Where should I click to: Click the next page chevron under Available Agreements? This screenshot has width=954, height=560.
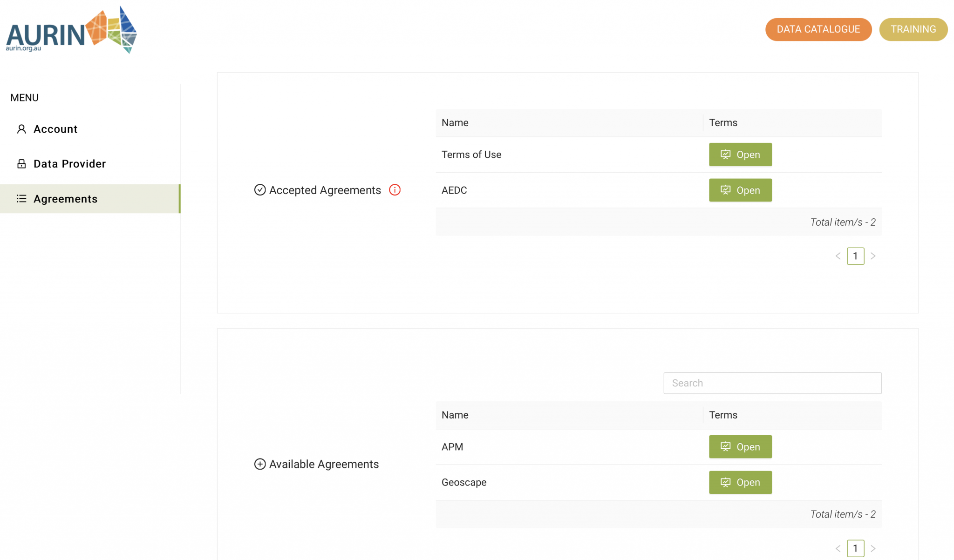(873, 548)
